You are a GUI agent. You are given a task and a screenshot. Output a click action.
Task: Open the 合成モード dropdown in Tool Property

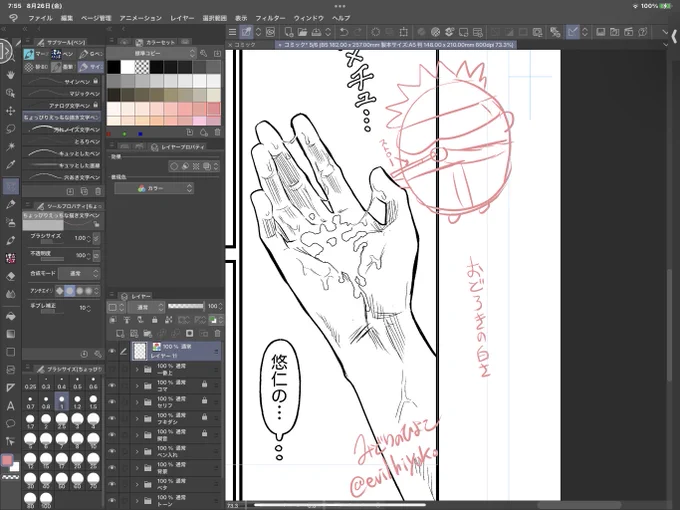(79, 273)
